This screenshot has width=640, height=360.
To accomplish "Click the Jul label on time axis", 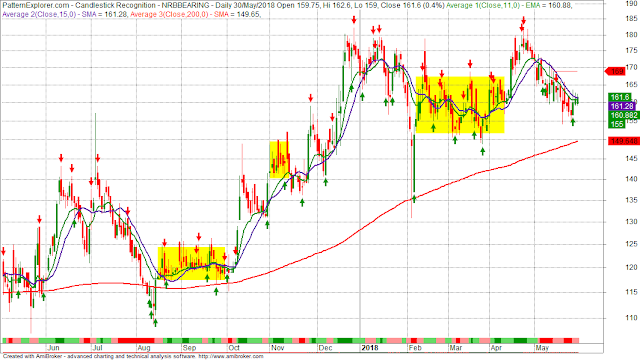I will [97, 348].
